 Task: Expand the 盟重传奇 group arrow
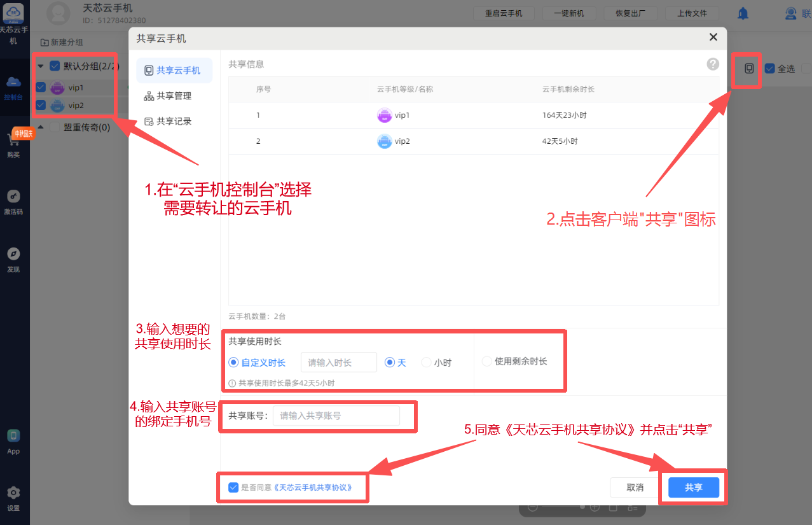tap(41, 127)
